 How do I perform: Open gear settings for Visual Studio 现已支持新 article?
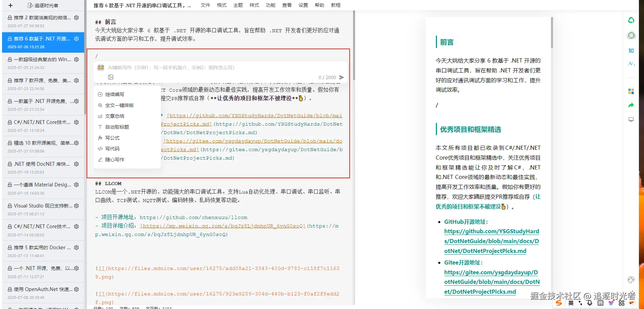pos(76,206)
